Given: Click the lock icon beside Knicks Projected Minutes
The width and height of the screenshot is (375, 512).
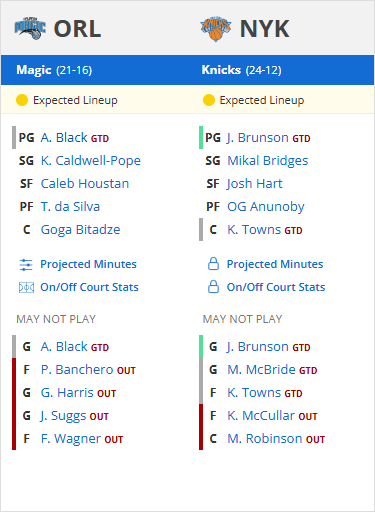Looking at the screenshot, I should coord(213,264).
